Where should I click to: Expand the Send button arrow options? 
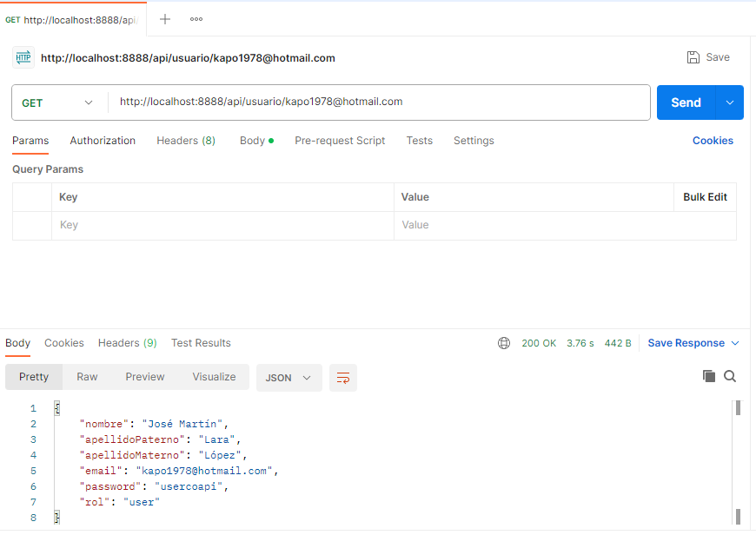(729, 102)
